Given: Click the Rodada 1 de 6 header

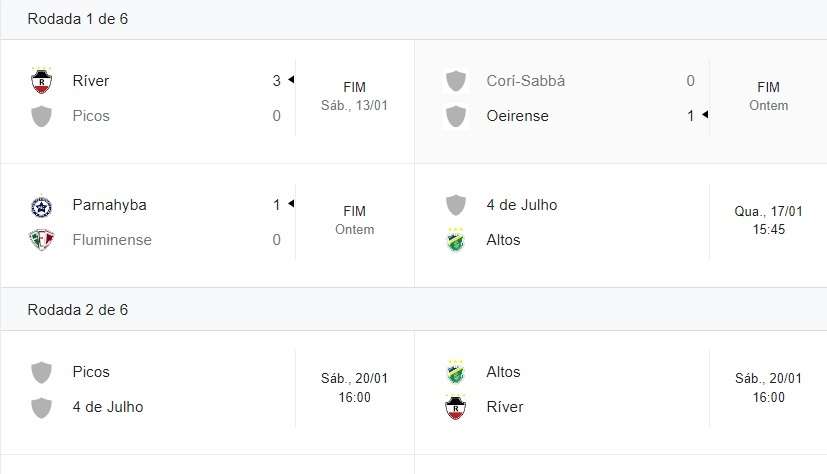Looking at the screenshot, I should coord(78,19).
